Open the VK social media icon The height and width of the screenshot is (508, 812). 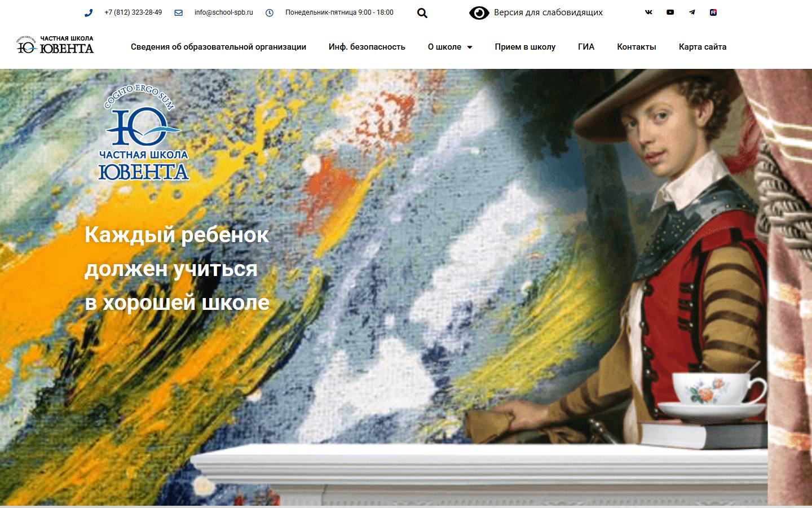(x=648, y=12)
